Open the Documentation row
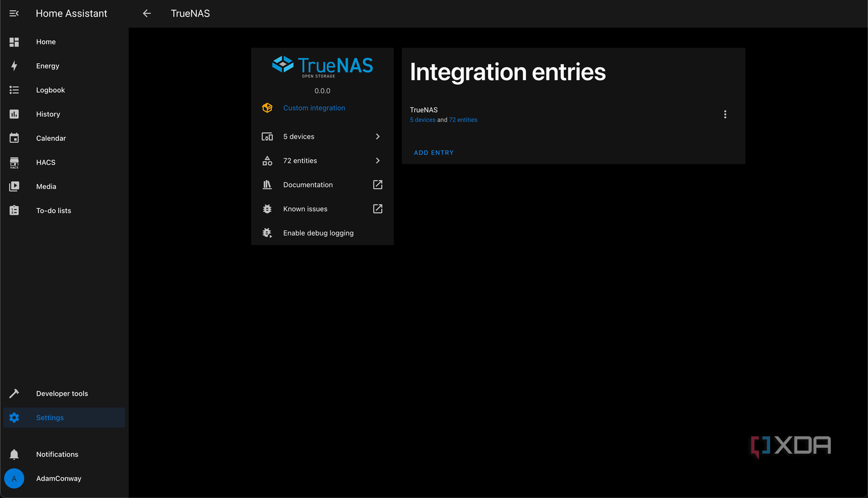 [x=323, y=185]
